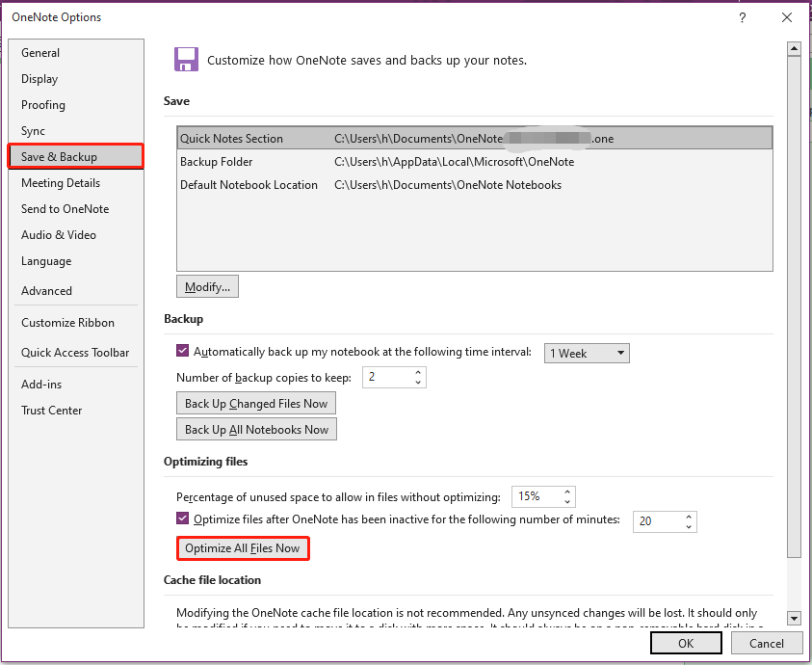Click the 15% unused space field

537,496
